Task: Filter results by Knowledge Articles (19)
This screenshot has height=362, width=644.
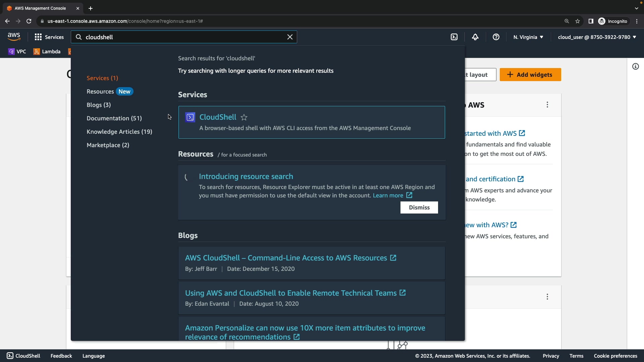Action: pyautogui.click(x=119, y=132)
